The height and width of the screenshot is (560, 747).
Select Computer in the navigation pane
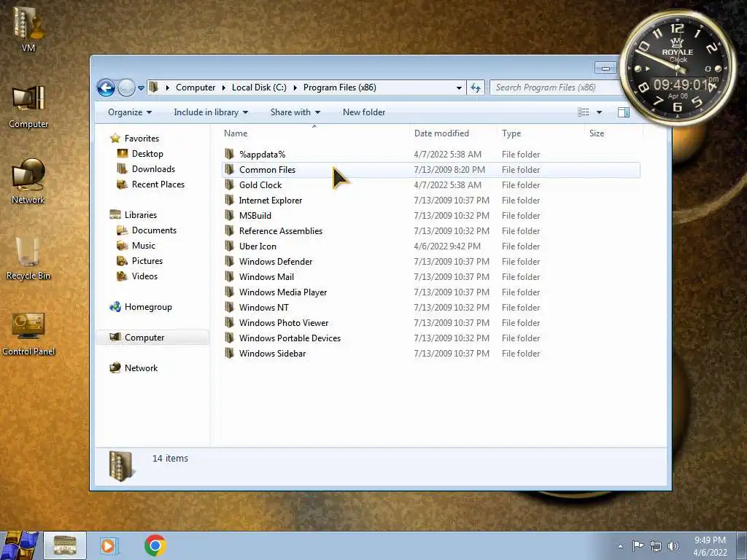pyautogui.click(x=144, y=338)
